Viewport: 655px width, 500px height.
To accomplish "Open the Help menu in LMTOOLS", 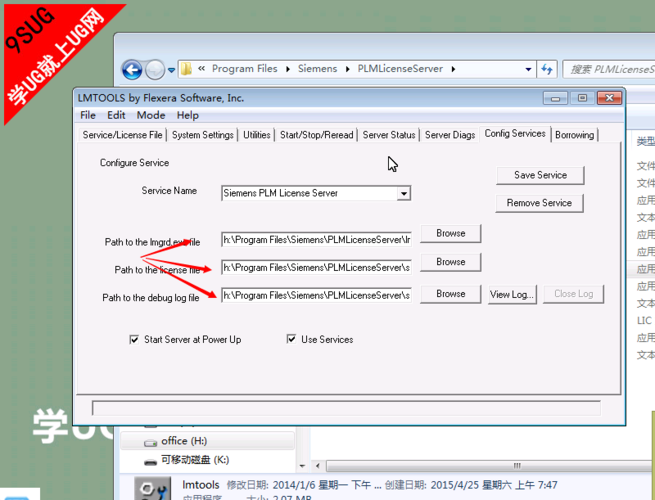I will pos(188,115).
